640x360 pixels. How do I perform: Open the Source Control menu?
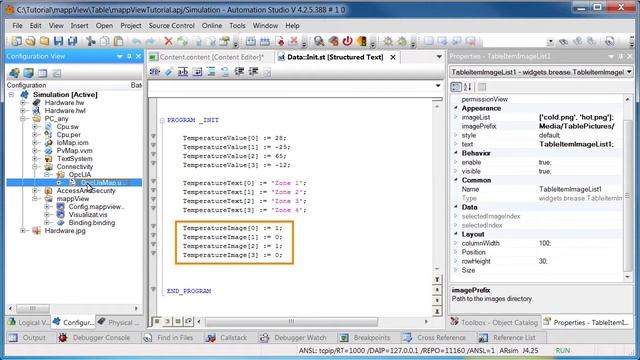click(x=171, y=25)
